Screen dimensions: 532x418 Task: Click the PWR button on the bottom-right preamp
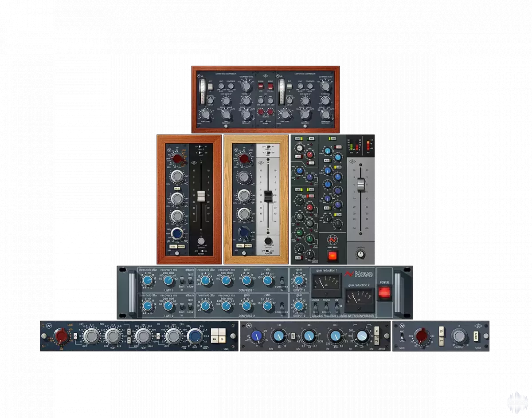click(477, 336)
